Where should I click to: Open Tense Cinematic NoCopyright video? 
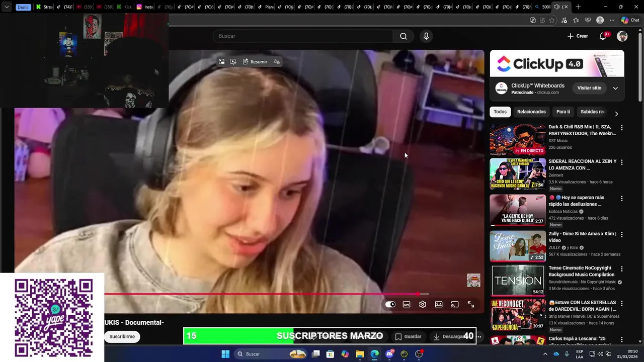click(518, 281)
